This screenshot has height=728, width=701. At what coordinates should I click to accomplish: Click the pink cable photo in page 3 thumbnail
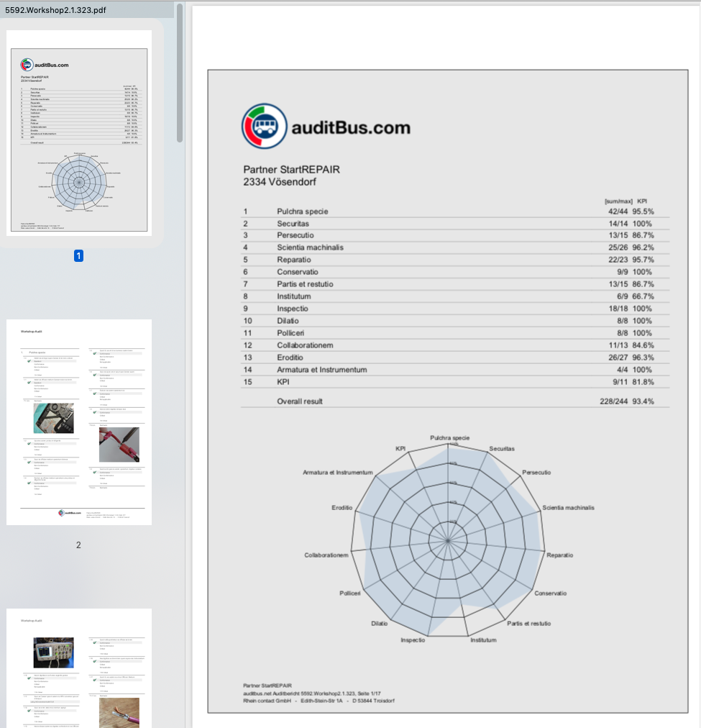click(119, 711)
